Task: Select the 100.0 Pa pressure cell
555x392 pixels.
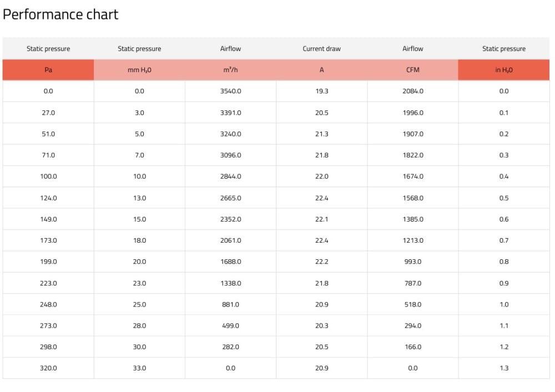Action: click(x=48, y=177)
